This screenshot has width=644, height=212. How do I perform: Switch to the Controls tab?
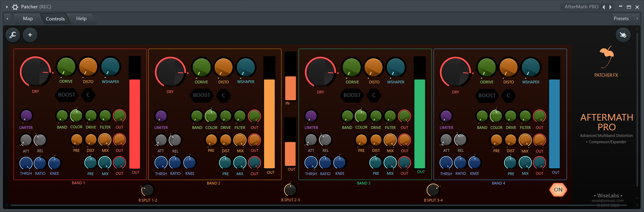pos(55,19)
